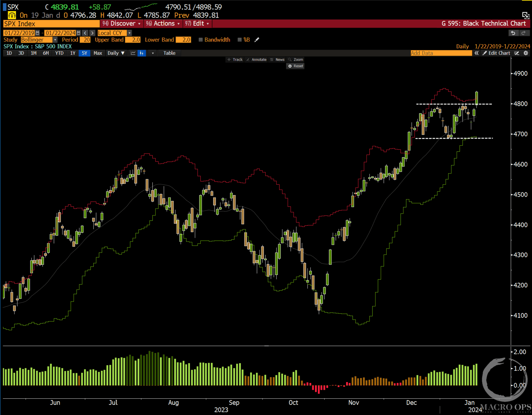The height and width of the screenshot is (415, 532).
Task: Select the YTD time range
Action: tap(59, 53)
